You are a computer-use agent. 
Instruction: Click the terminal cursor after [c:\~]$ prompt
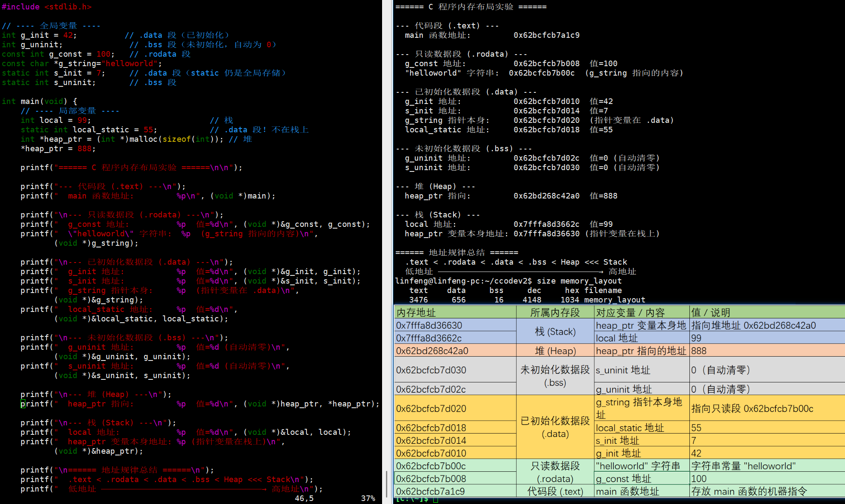tap(435, 500)
